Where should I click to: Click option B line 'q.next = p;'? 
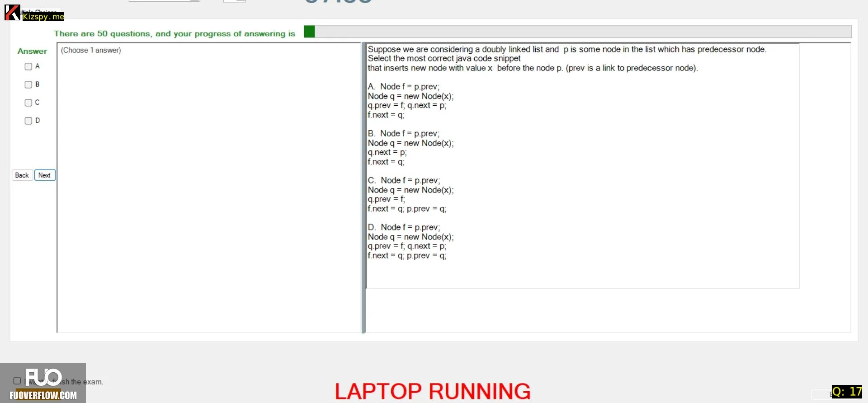[387, 152]
